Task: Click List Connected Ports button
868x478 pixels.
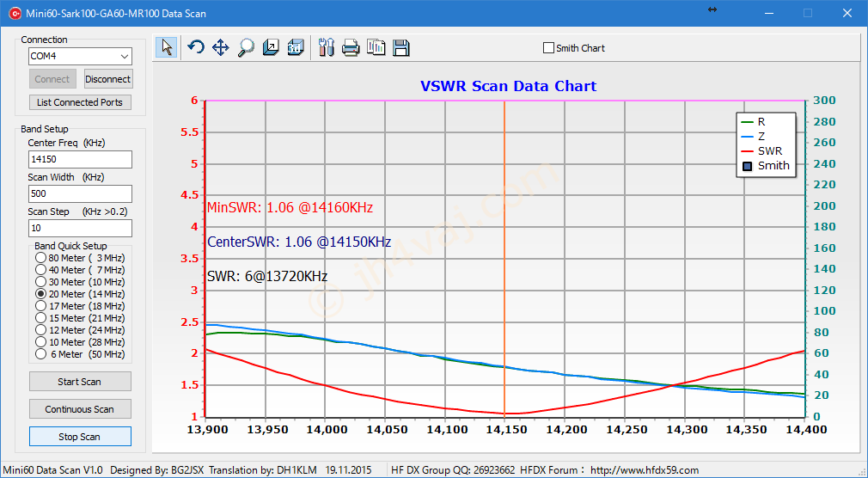Action: pos(80,102)
